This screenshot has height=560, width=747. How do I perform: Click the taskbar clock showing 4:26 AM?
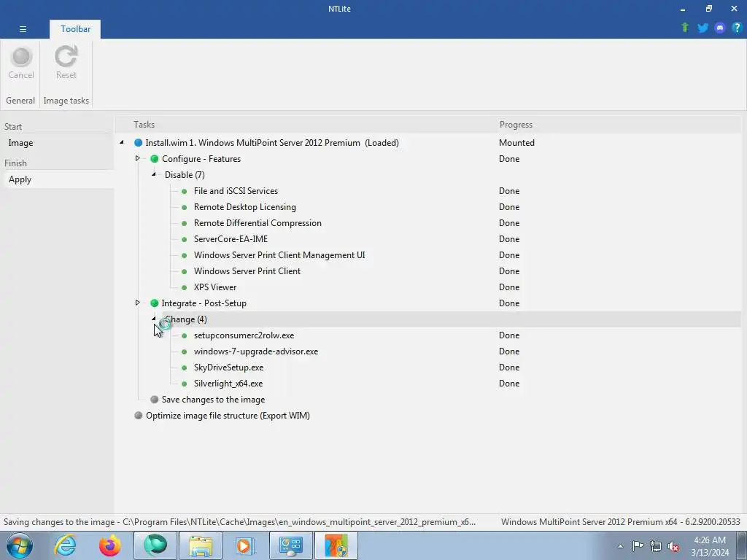[x=710, y=546]
